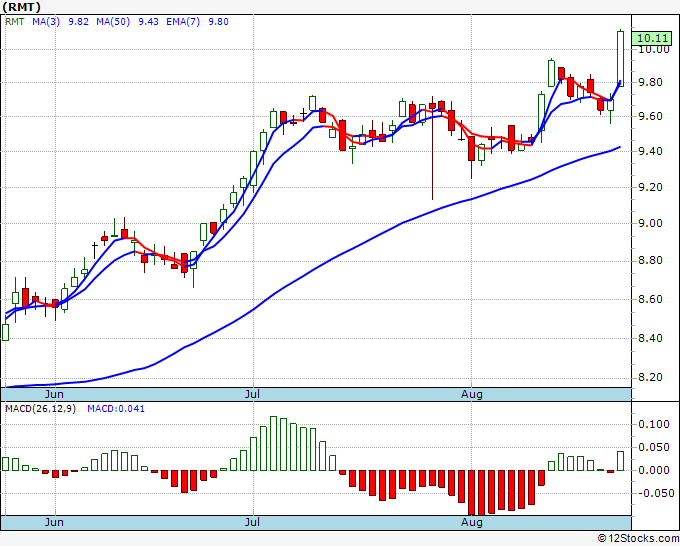Click the 8.40 price axis label
The height and width of the screenshot is (546, 680).
[651, 338]
